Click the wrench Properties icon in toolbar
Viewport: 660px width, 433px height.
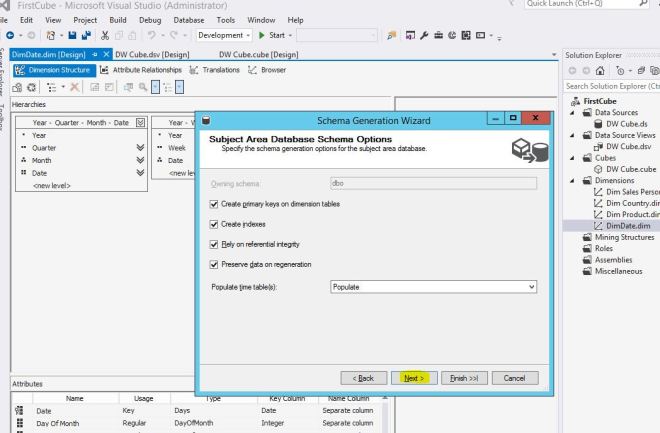(x=424, y=36)
